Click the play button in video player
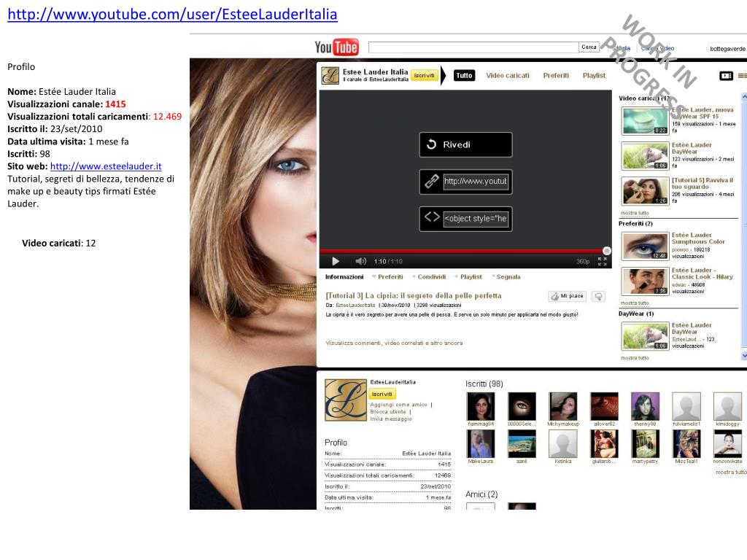The height and width of the screenshot is (560, 747). pos(336,261)
